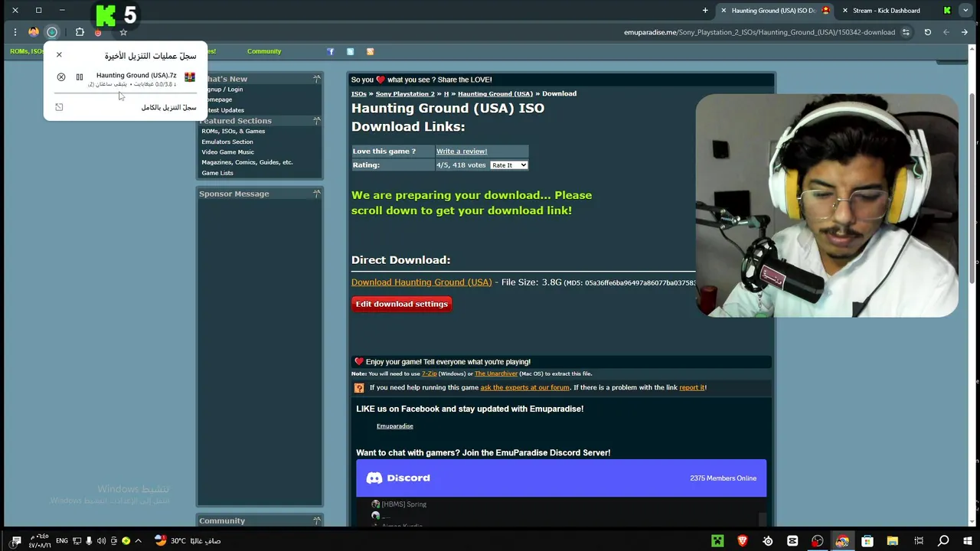
Task: Click the ISOs breadcrumb link
Action: click(x=358, y=93)
